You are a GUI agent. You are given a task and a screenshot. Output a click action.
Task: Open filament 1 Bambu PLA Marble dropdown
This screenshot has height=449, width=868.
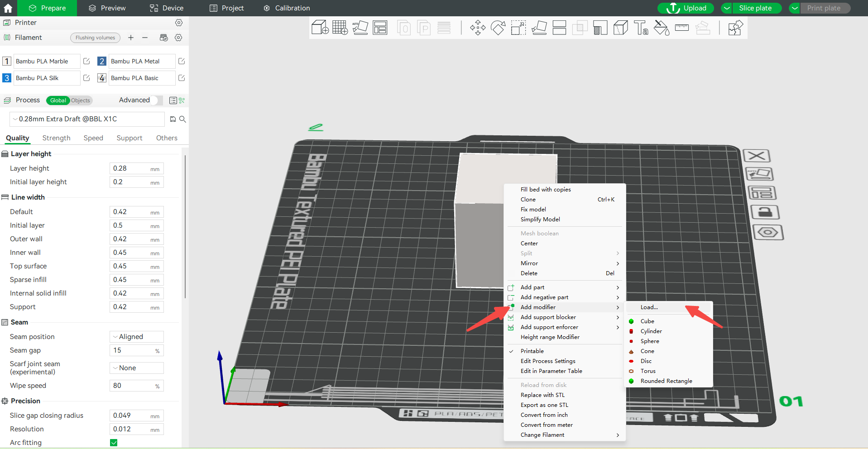47,61
